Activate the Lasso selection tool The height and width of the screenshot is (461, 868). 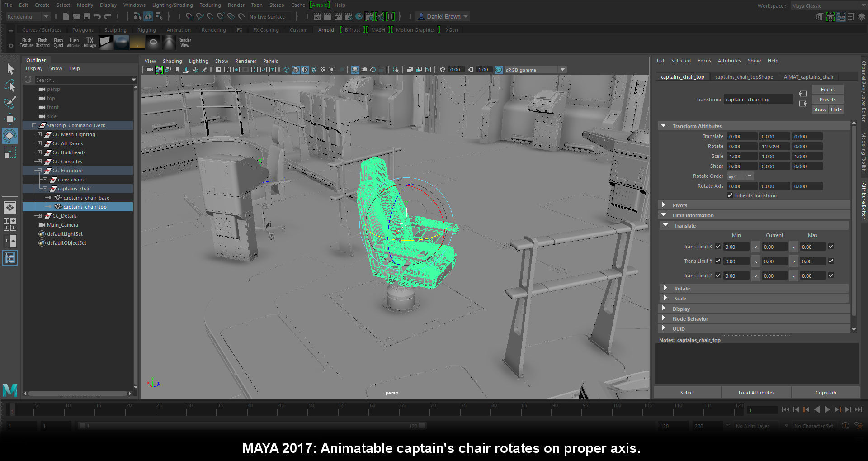(x=10, y=86)
